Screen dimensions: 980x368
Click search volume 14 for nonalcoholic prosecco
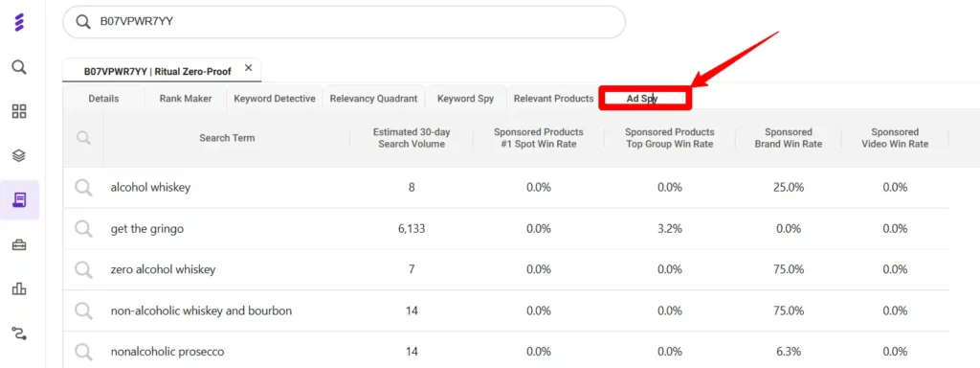(x=412, y=352)
